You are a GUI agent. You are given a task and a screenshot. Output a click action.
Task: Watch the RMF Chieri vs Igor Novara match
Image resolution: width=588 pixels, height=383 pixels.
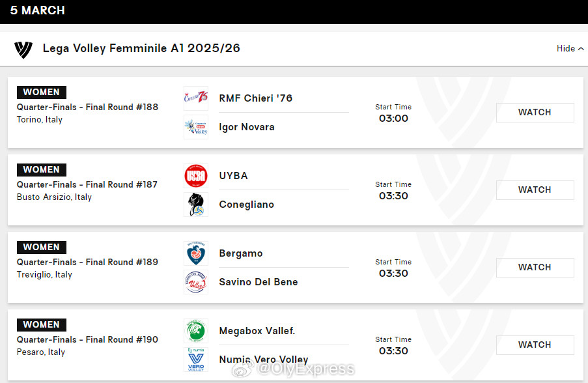tap(535, 113)
